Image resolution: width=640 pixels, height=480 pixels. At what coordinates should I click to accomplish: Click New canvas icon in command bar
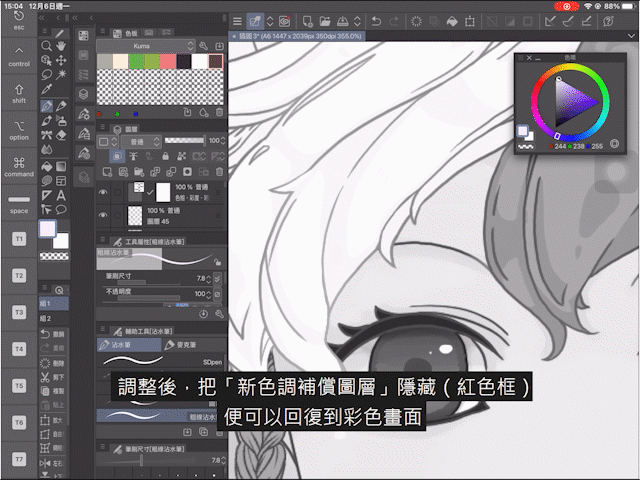tap(307, 21)
